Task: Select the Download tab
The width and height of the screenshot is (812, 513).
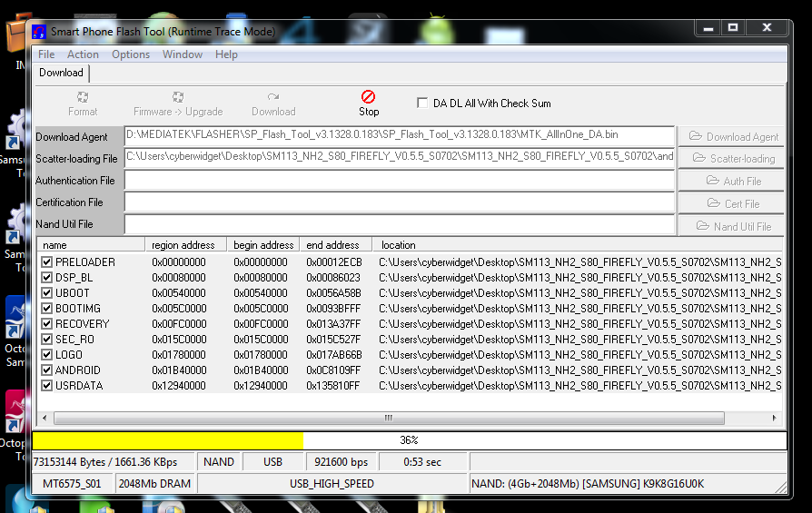Action: (61, 73)
